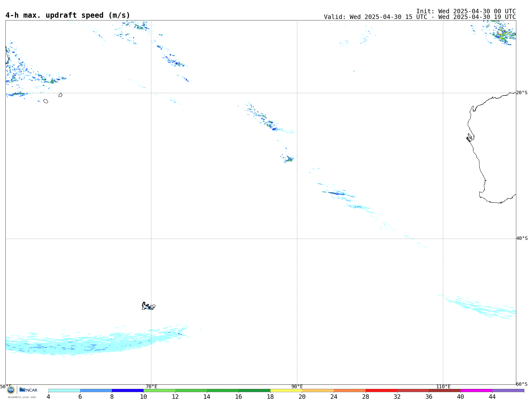532x400 pixels.
Task: Click the 70°E longitude label
Action: tap(151, 386)
